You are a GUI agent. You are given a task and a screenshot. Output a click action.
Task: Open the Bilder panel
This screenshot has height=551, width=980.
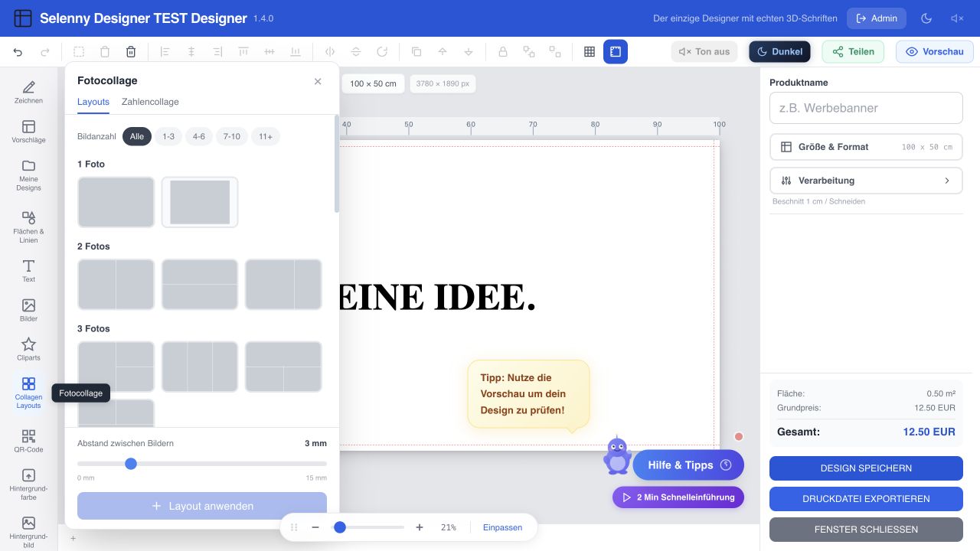(x=28, y=310)
